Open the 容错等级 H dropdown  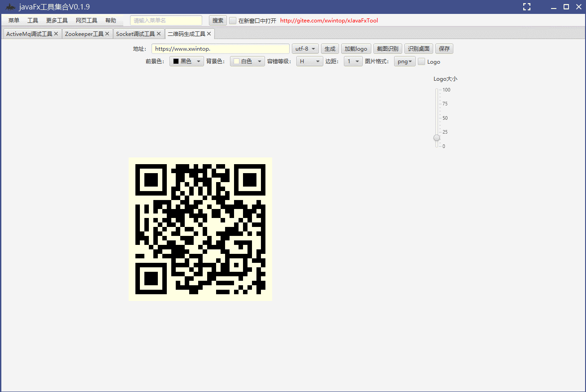(x=309, y=61)
